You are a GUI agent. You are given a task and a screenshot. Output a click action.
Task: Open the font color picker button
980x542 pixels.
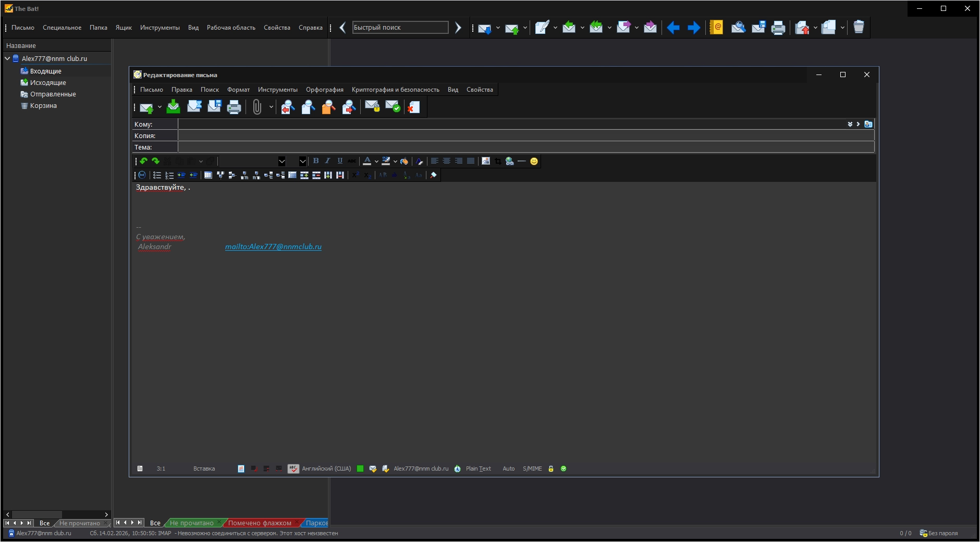pos(367,162)
